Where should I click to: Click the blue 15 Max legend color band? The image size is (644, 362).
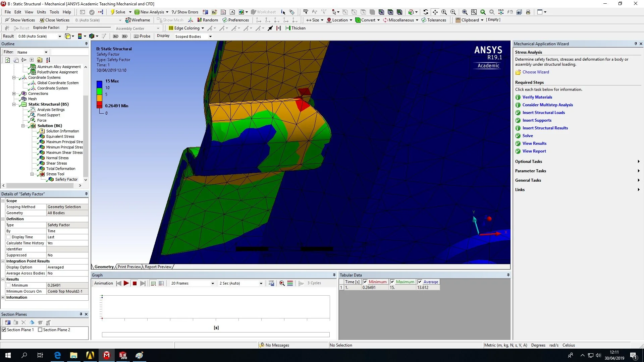[x=99, y=84]
